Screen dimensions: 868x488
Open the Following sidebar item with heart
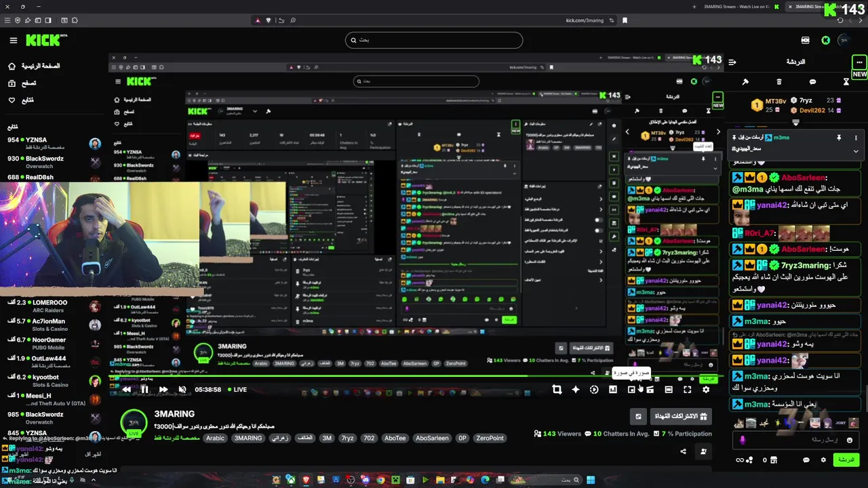tap(20, 100)
